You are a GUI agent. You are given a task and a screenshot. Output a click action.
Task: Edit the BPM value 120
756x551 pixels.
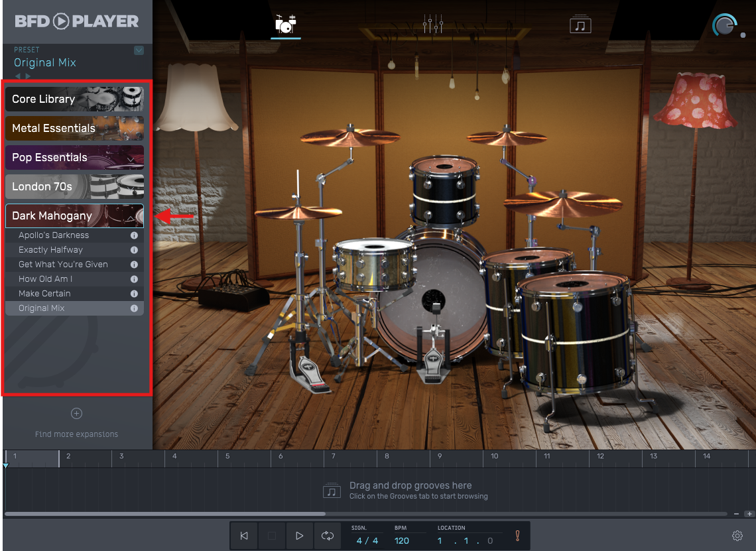402,541
